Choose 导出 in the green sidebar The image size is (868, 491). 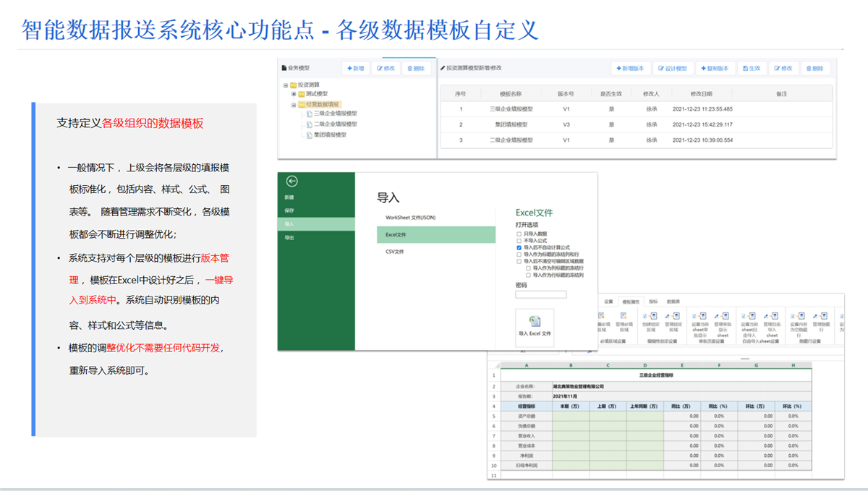[x=316, y=237]
